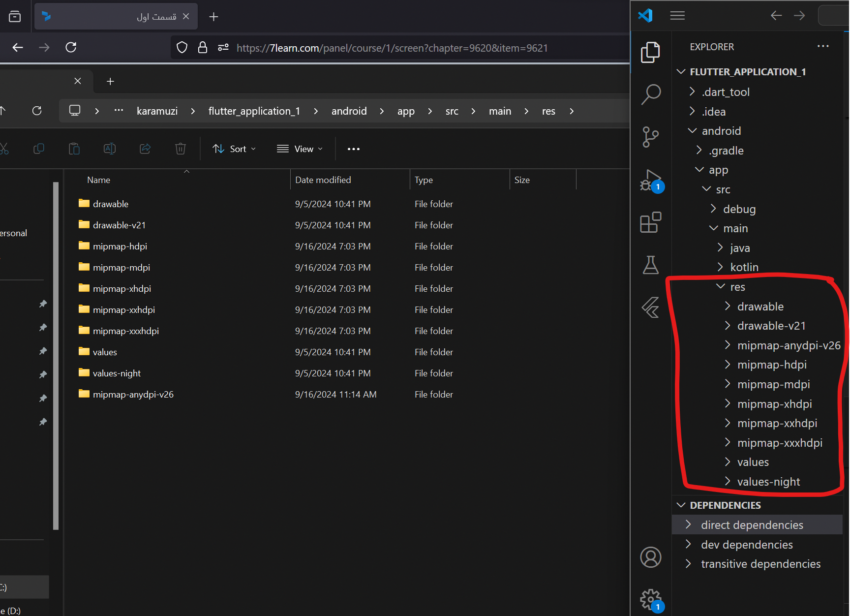Expand dev dependencies node
The width and height of the screenshot is (850, 616).
tap(688, 544)
